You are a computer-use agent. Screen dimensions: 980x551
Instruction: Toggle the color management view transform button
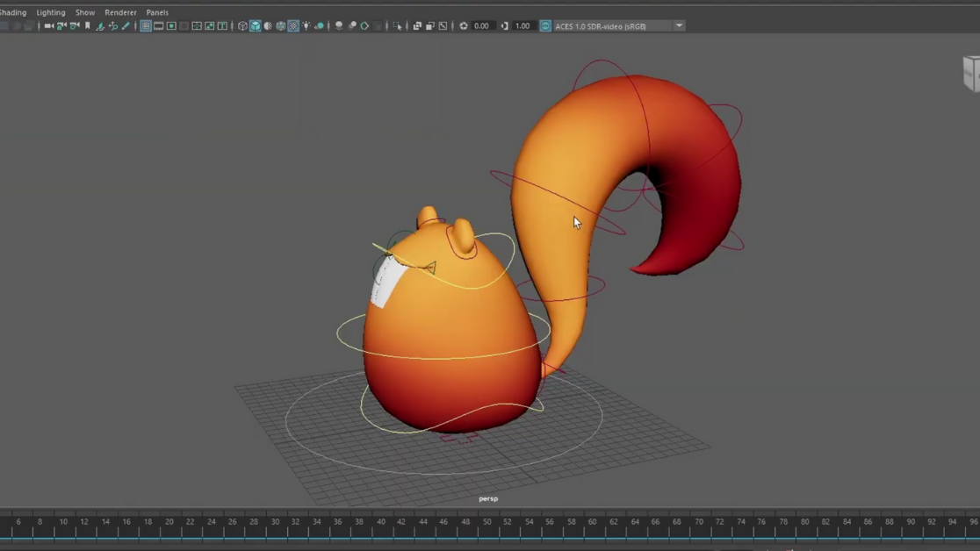(x=545, y=26)
